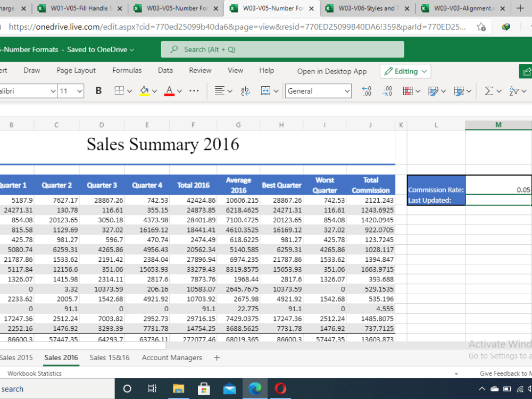This screenshot has height=399, width=532.
Task: Click the browser extension globe icon
Action: point(506,27)
